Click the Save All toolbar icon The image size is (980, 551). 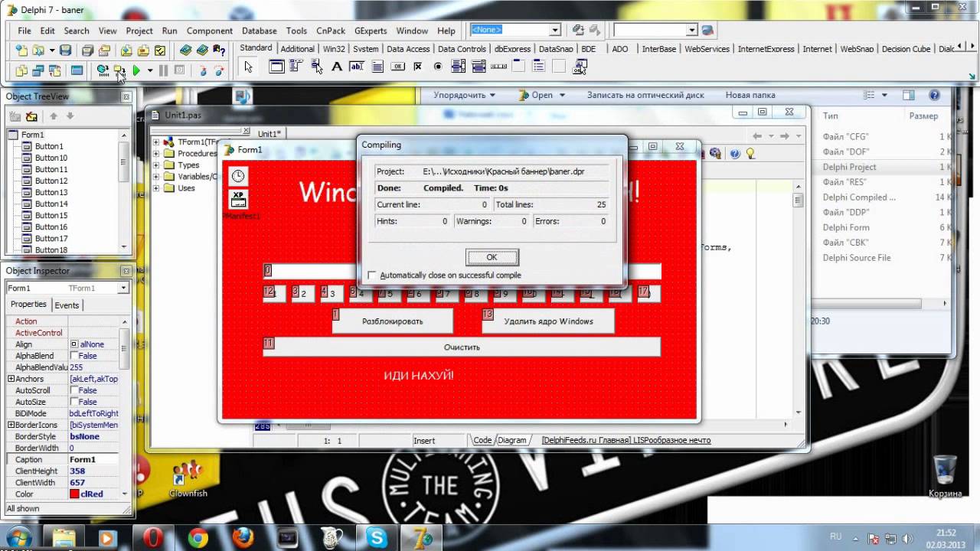pyautogui.click(x=87, y=51)
